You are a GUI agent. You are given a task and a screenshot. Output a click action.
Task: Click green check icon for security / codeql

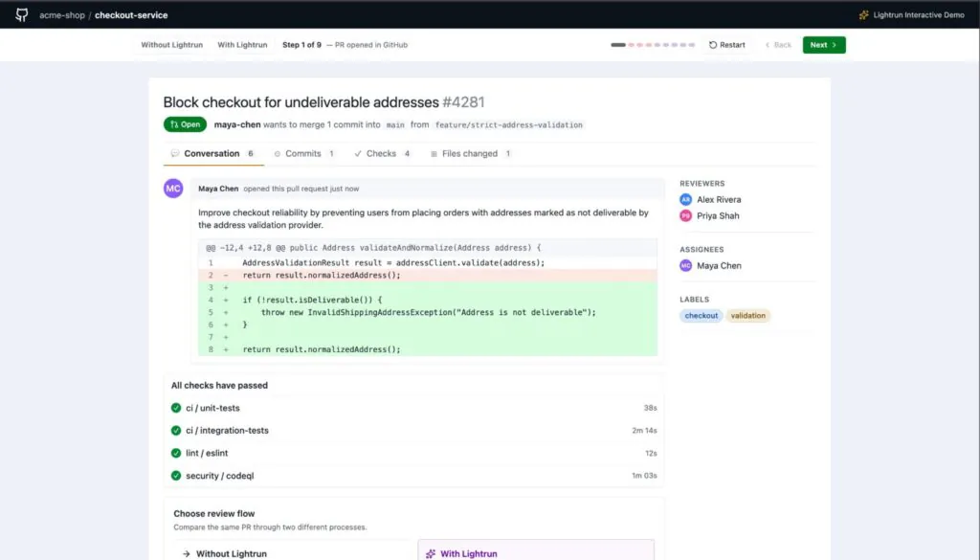[176, 476]
